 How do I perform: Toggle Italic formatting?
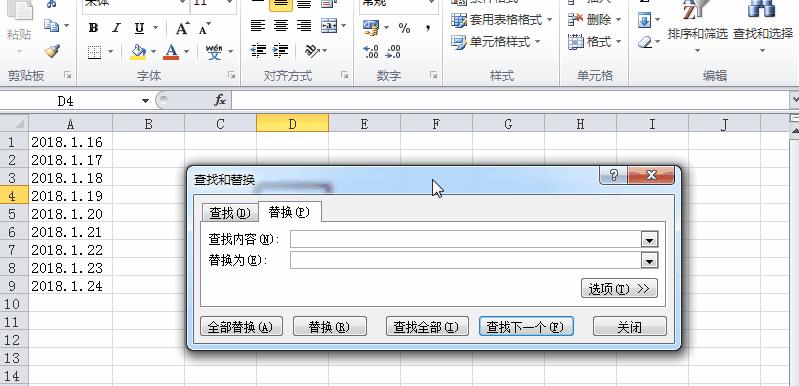pyautogui.click(x=116, y=28)
